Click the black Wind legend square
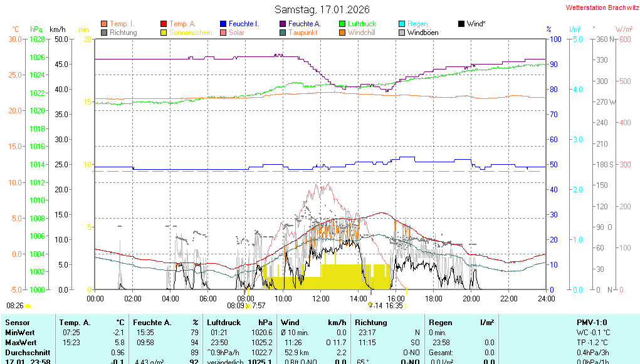640x364 pixels. pos(462,24)
